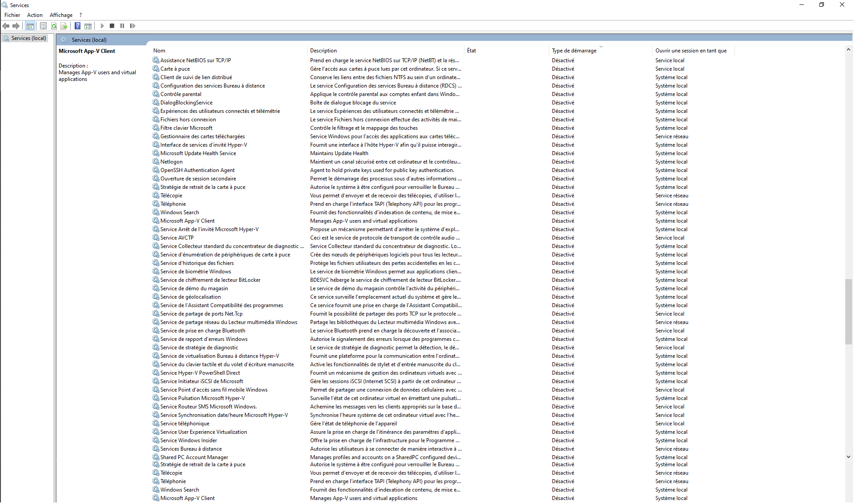Select Client de suivi de lien distribué
Screen dimensions: 855x504
(x=196, y=77)
